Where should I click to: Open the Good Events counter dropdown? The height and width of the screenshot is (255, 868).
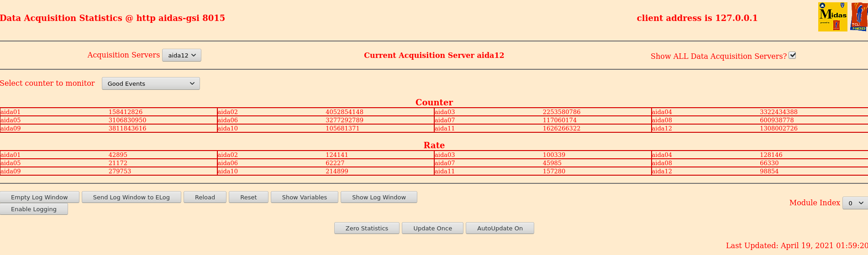151,83
